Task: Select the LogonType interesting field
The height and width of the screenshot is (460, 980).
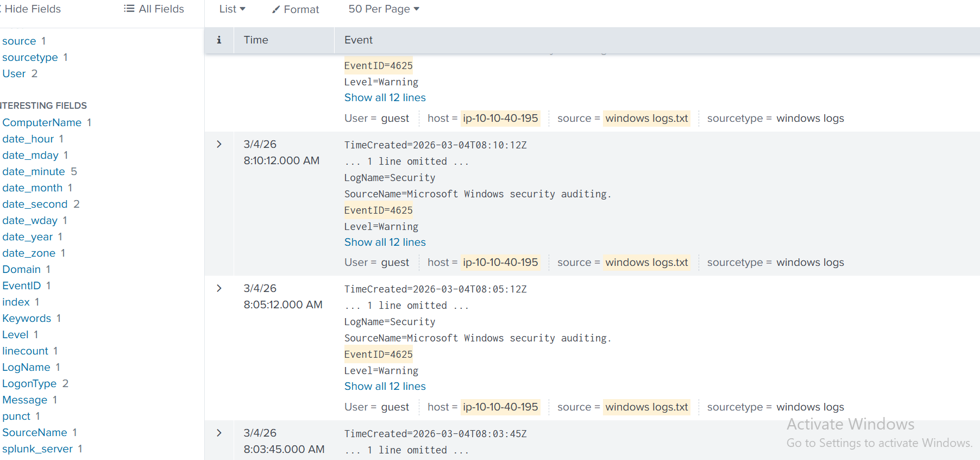Action: [29, 384]
